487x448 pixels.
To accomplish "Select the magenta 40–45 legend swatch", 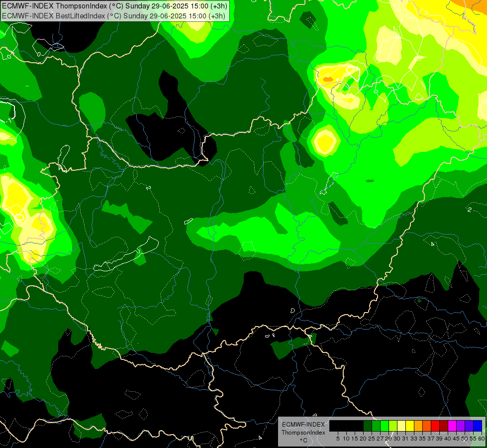I will [452, 426].
